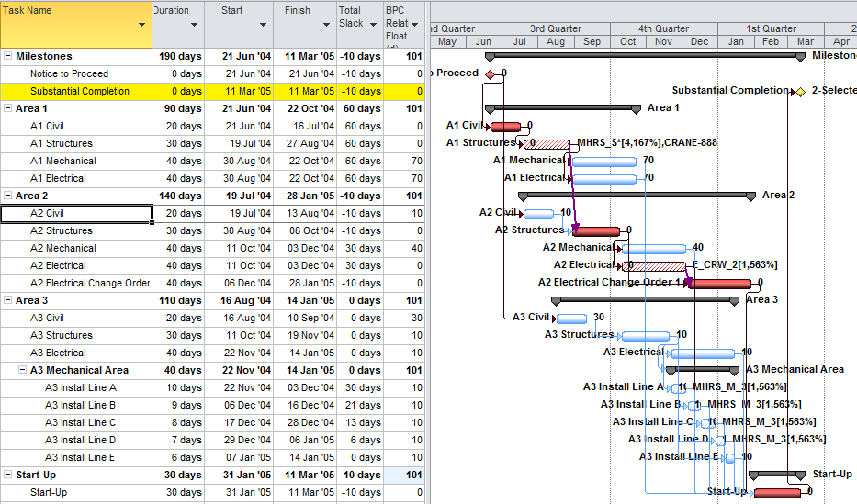Select the Notice to Proceed task
Image resolution: width=857 pixels, height=504 pixels.
point(69,73)
